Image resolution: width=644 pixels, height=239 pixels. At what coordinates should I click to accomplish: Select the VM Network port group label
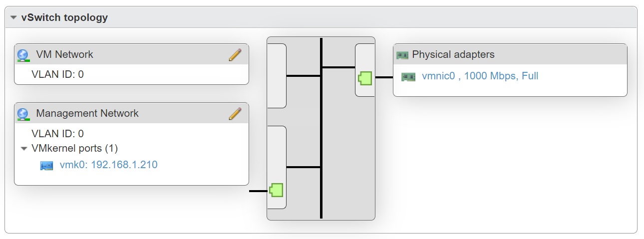[x=64, y=54]
